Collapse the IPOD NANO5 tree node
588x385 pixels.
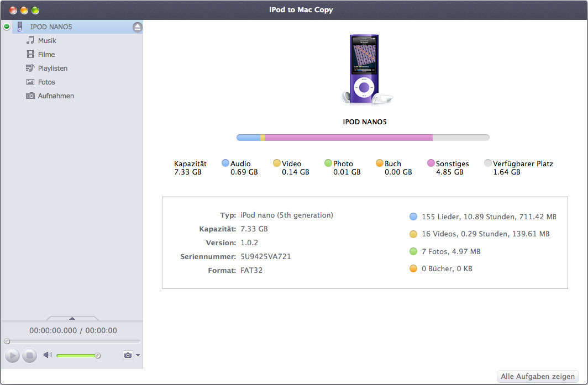(7, 27)
